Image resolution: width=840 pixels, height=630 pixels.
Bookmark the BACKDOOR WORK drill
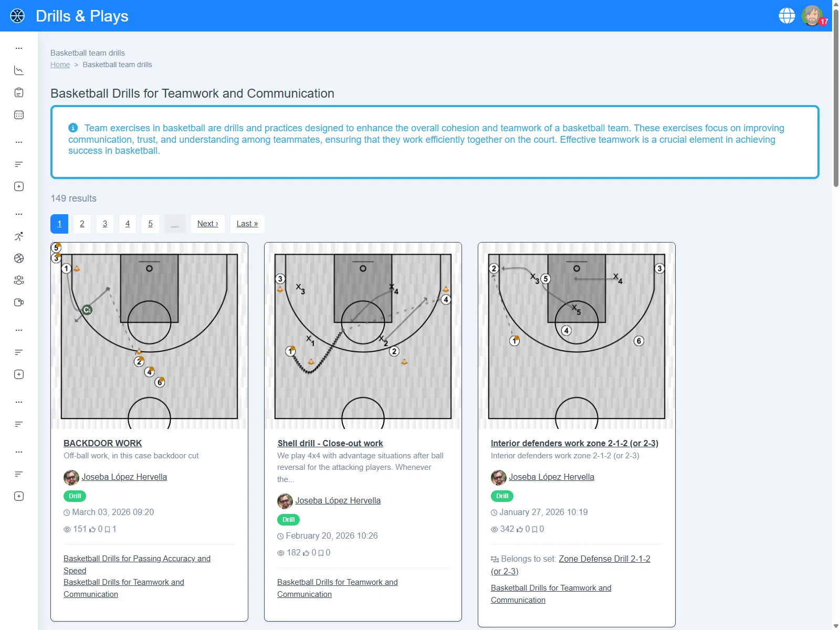point(108,529)
